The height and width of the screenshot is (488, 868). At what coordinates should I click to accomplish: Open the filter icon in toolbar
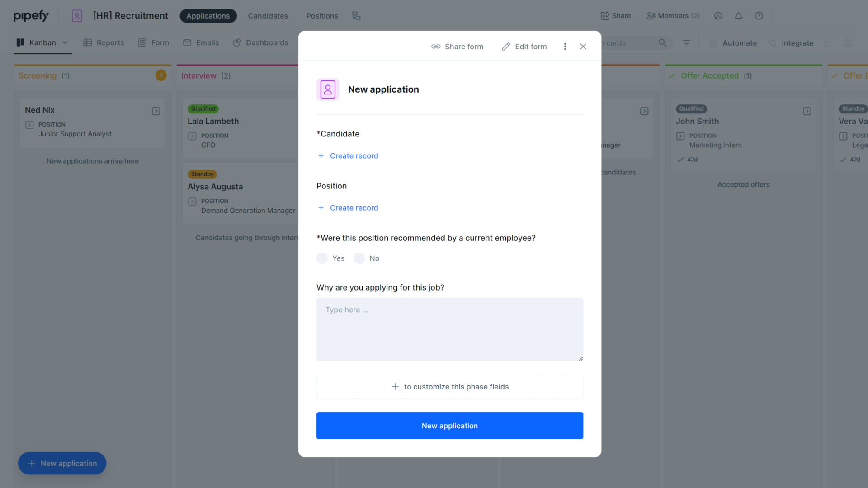[x=686, y=43]
